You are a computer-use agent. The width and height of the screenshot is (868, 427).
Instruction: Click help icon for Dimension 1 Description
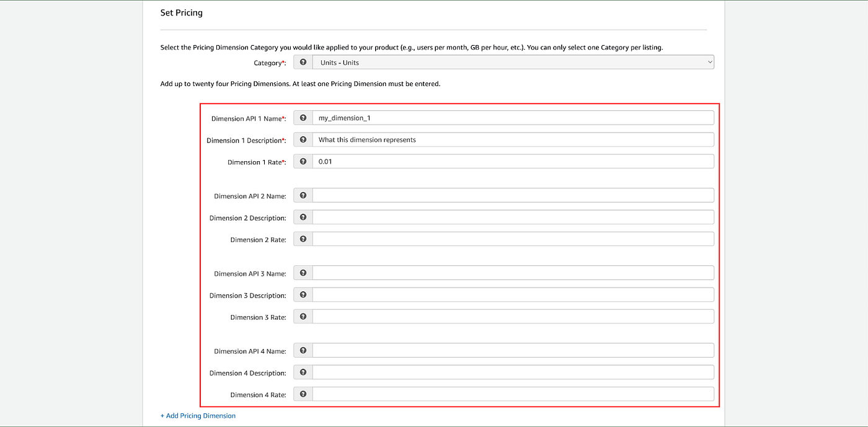point(303,139)
